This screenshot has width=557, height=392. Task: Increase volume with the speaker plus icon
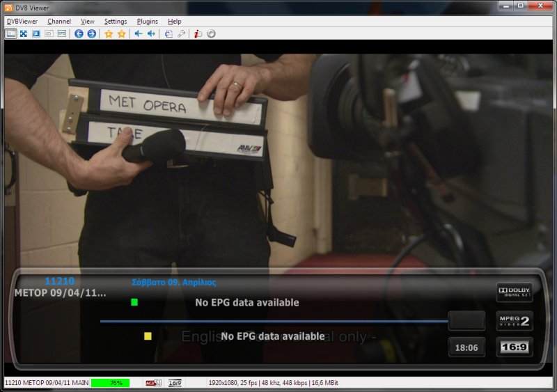(x=151, y=33)
